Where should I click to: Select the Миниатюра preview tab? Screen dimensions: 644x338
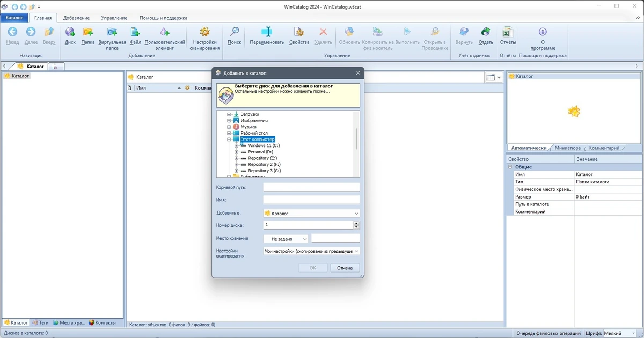tap(568, 148)
